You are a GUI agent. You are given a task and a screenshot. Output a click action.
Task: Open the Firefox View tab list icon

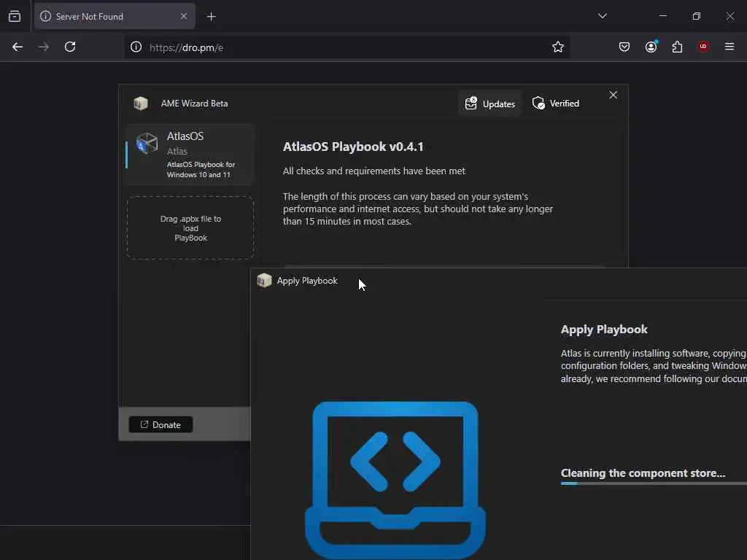click(x=15, y=16)
